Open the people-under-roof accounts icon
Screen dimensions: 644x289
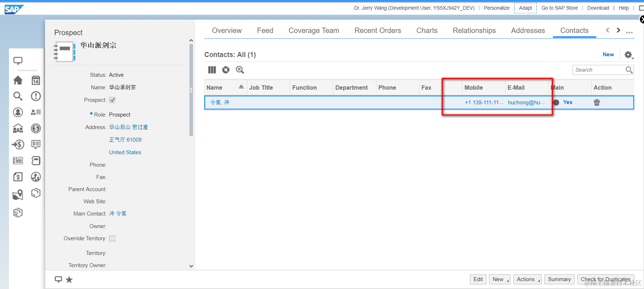(x=18, y=128)
